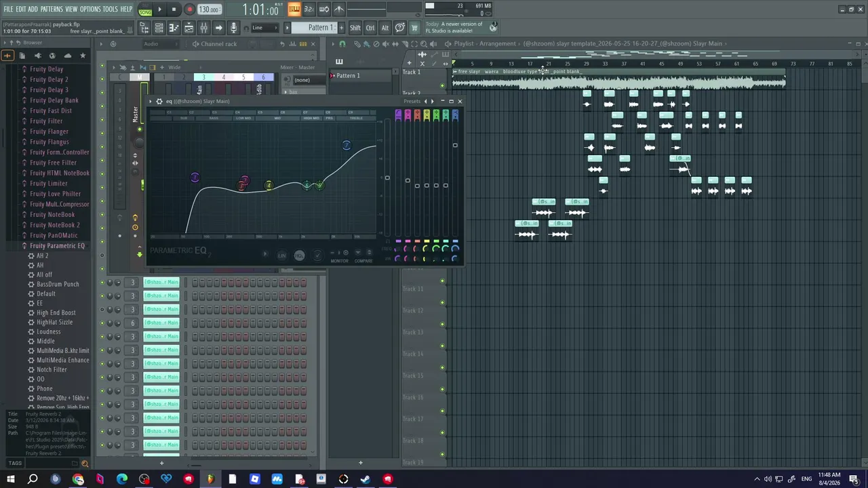
Task: Click the browser search magnifier icon
Action: [85, 464]
